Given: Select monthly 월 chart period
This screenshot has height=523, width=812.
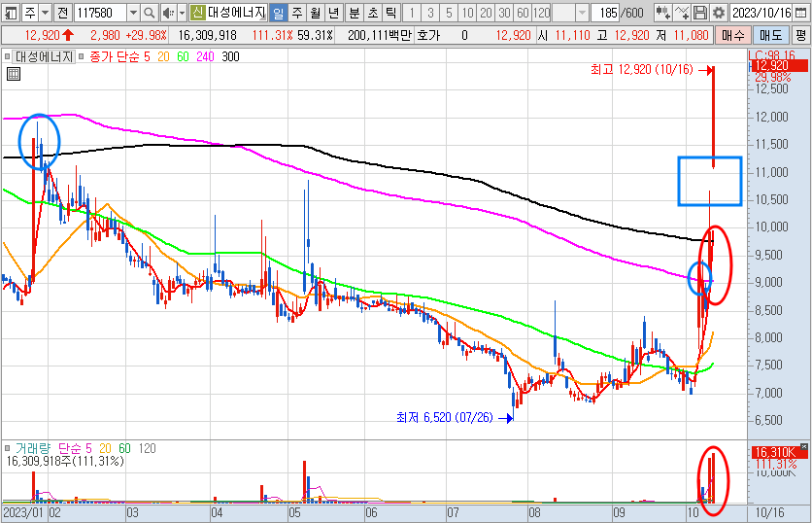Looking at the screenshot, I should (316, 13).
